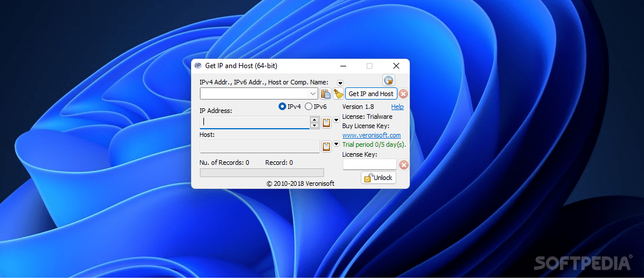Click the 'Version 1.8' text
644x279 pixels.
coord(358,107)
